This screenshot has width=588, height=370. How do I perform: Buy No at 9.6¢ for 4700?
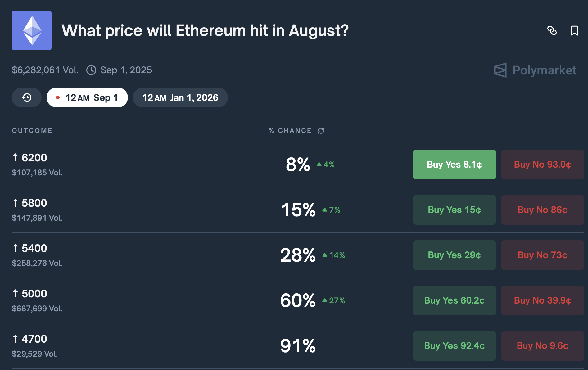pyautogui.click(x=542, y=346)
